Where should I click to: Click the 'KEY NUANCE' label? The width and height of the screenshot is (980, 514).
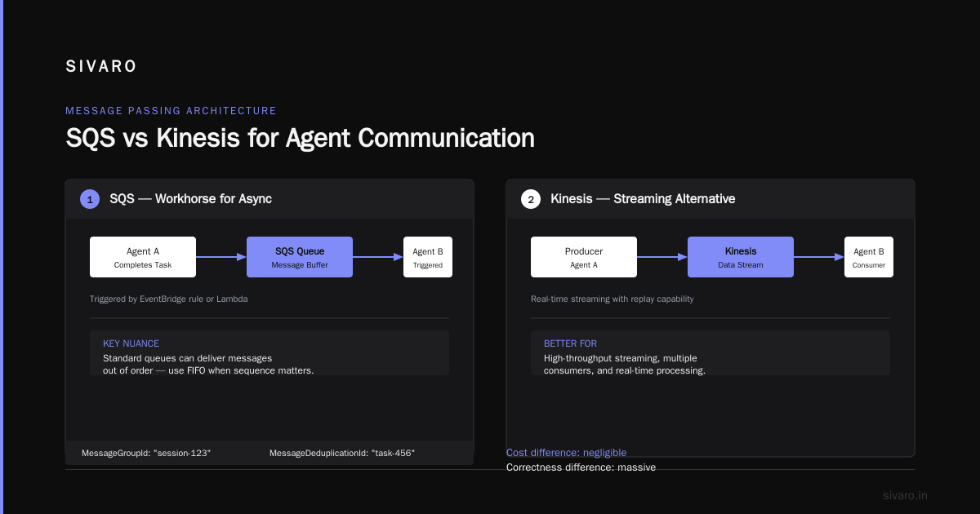(x=131, y=344)
